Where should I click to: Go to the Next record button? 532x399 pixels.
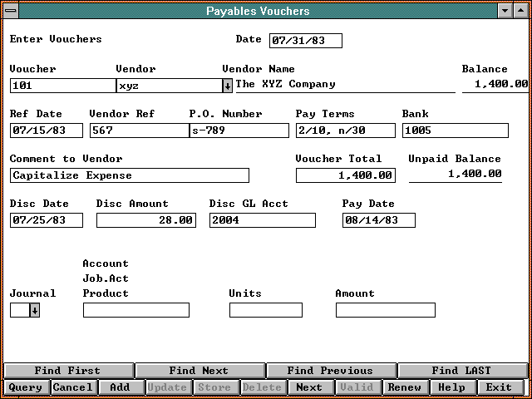[309, 387]
